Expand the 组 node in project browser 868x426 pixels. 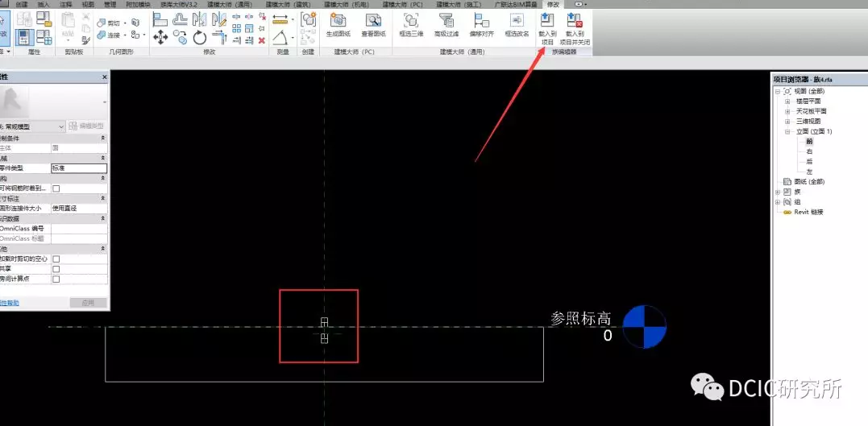coord(778,202)
